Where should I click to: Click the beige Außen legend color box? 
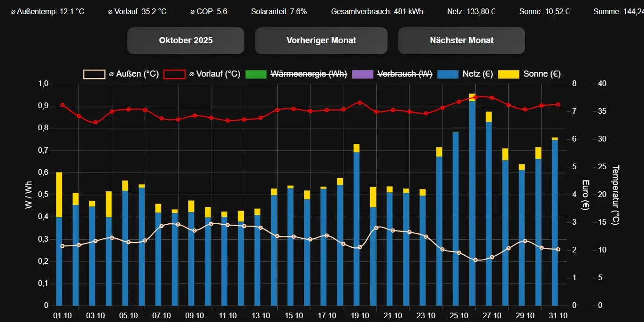pos(94,74)
